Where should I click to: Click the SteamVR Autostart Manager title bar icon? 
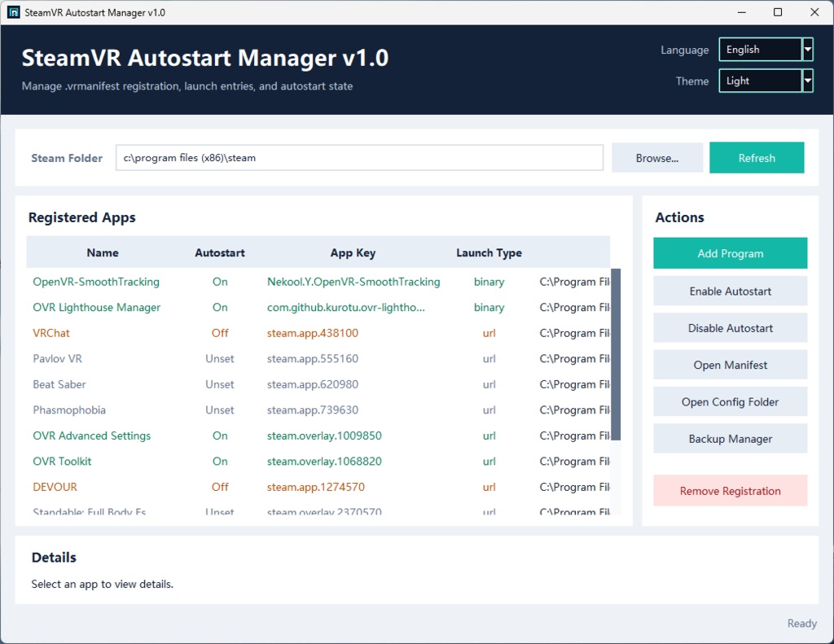point(13,12)
